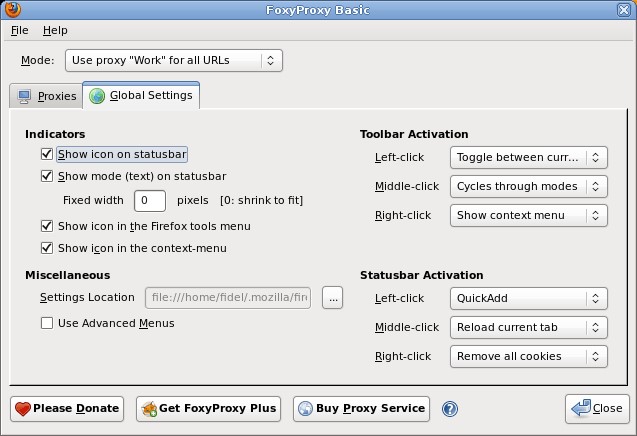Open the Mode dropdown

coord(173,61)
